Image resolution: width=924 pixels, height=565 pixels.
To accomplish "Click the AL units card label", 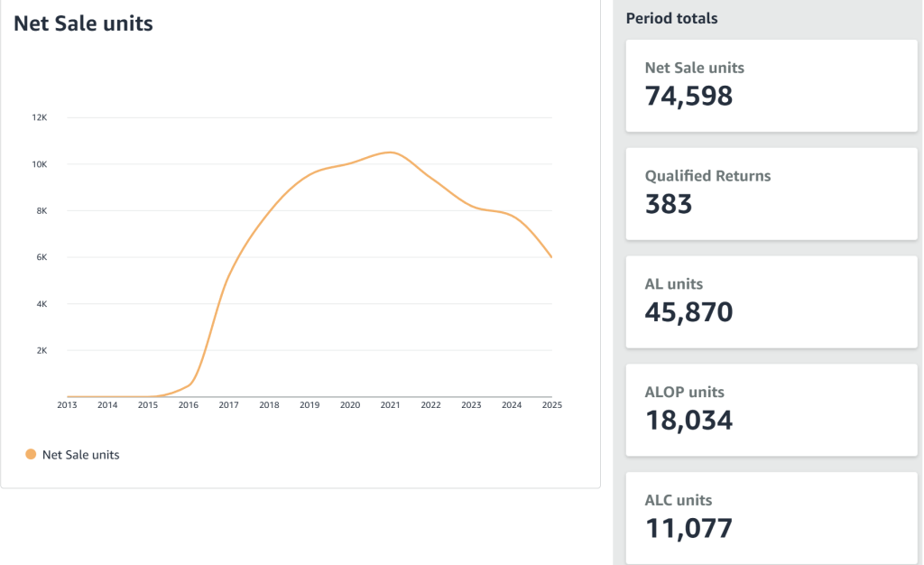I will 673,284.
